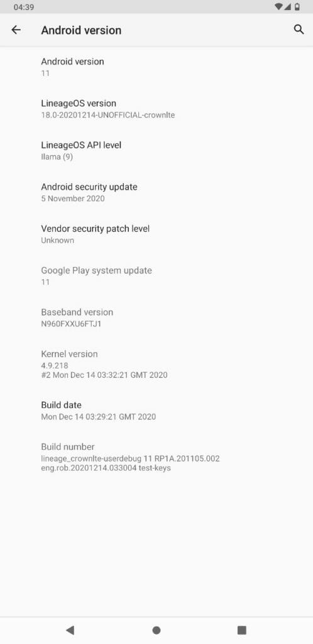Tap the 04:39 clock in status bar
This screenshot has height=644, width=313.
pyautogui.click(x=24, y=7)
